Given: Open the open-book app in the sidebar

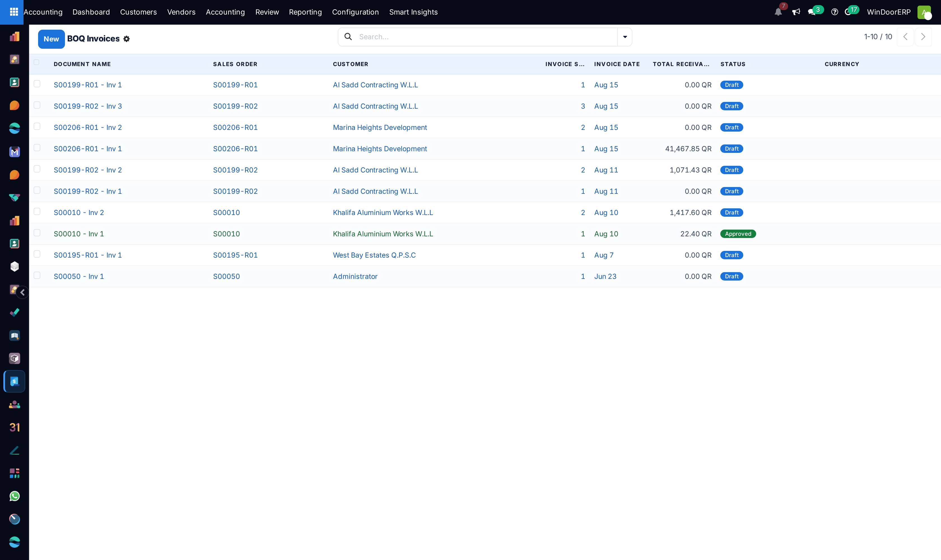Looking at the screenshot, I should click(14, 335).
